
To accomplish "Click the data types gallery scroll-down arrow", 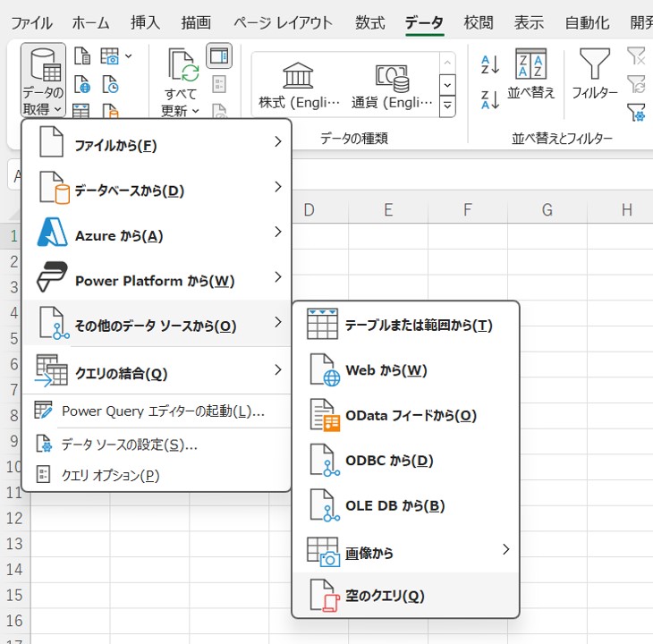I will 447,85.
